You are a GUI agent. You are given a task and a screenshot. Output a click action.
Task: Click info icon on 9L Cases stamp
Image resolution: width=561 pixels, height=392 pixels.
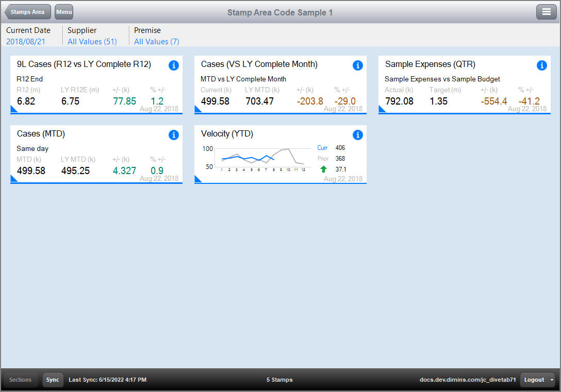(174, 65)
